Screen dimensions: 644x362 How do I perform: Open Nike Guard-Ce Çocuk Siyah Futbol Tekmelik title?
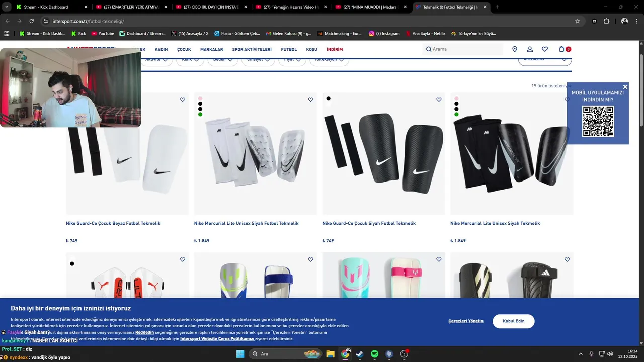click(369, 223)
